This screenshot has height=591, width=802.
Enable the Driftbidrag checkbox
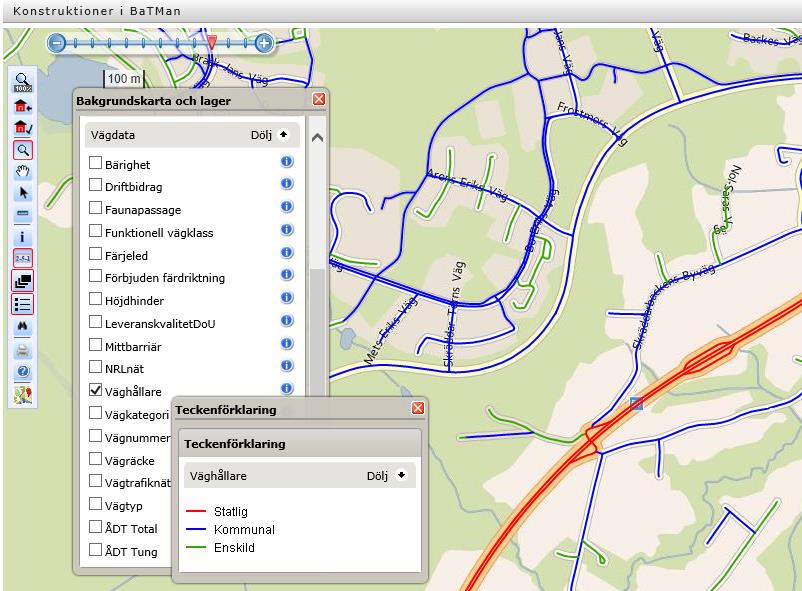(95, 184)
